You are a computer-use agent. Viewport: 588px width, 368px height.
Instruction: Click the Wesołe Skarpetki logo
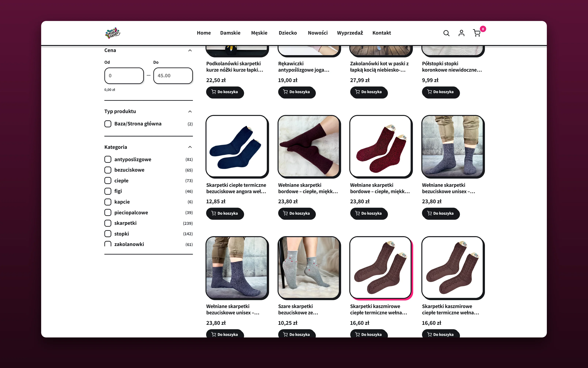tap(112, 33)
